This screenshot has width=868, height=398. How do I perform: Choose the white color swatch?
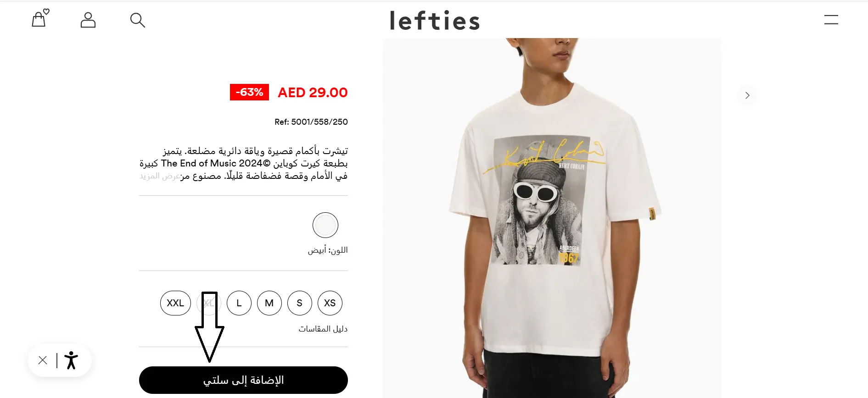(x=325, y=225)
